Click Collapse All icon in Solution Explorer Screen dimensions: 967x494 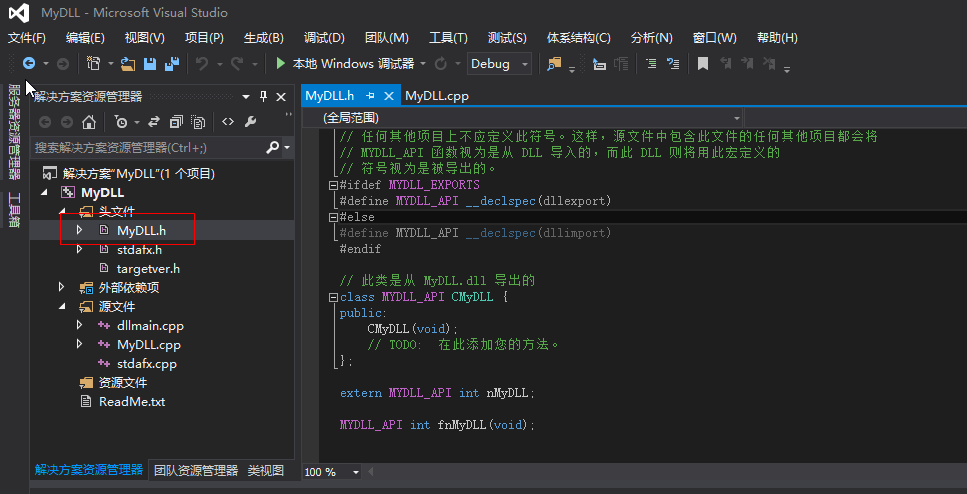click(x=176, y=122)
